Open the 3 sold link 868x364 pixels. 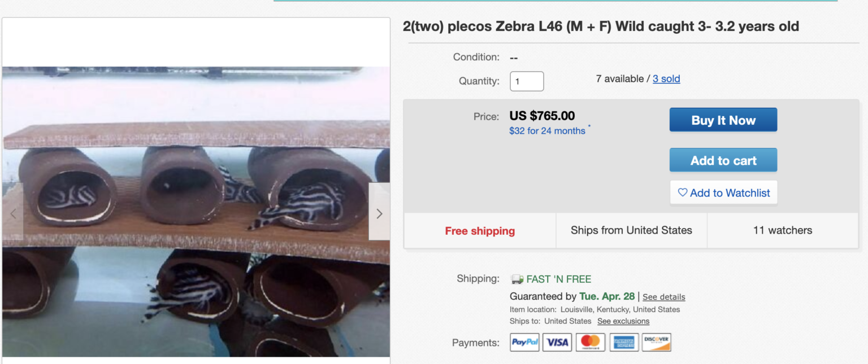(x=666, y=79)
